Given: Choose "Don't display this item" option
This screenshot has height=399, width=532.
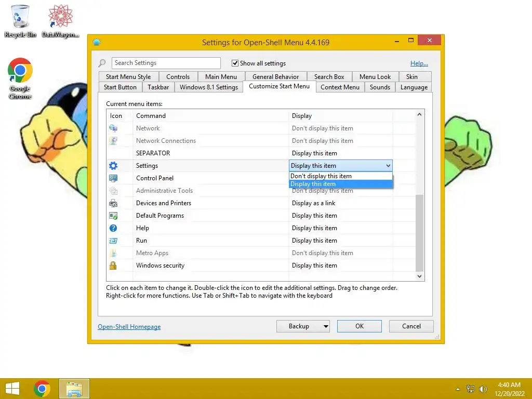Looking at the screenshot, I should coord(341,176).
